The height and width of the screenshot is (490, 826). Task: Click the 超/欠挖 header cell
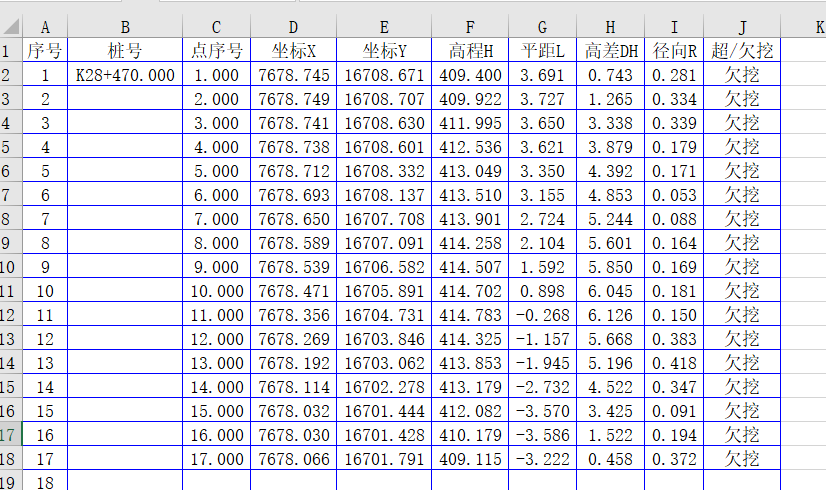coord(741,51)
